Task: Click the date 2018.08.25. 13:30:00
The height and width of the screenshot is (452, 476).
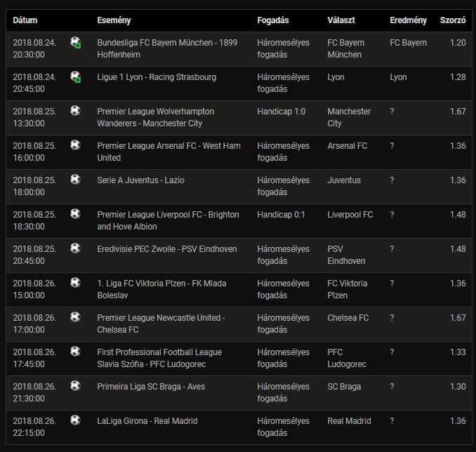Action: 34,117
